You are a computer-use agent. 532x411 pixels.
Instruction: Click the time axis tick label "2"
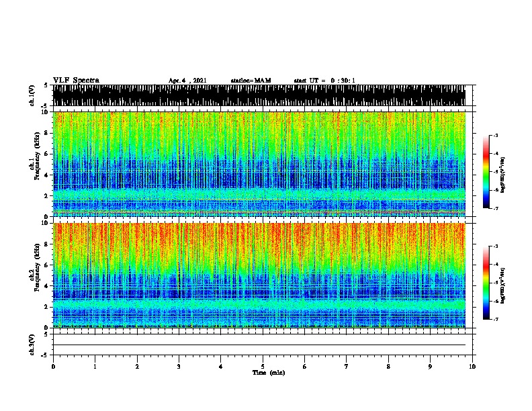(x=137, y=367)
